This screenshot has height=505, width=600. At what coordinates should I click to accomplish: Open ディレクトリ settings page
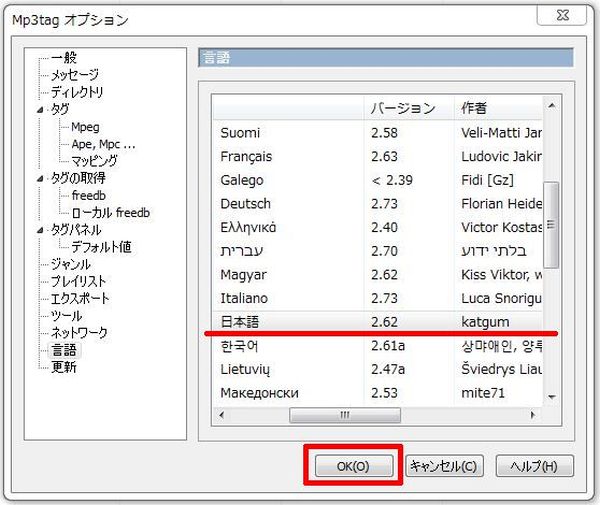coord(77,92)
